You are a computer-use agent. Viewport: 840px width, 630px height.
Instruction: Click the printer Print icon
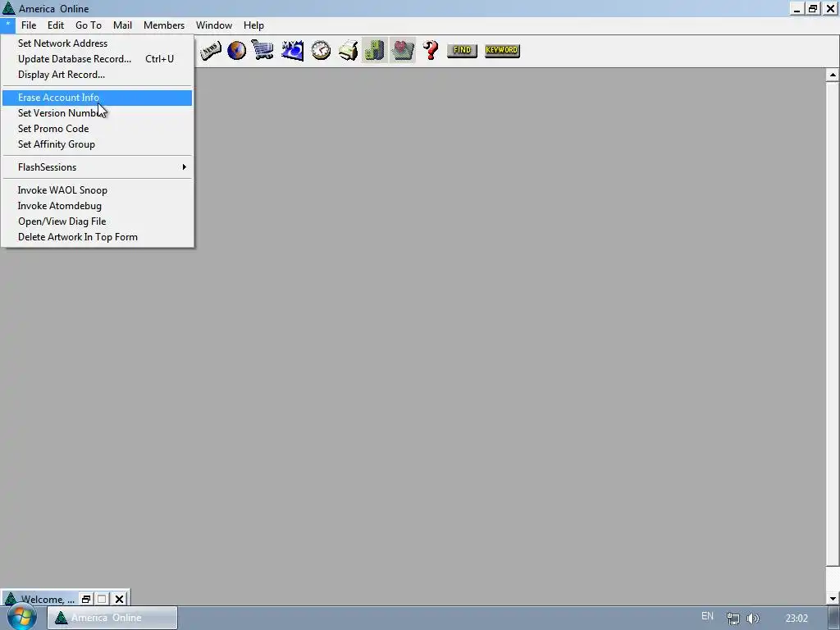click(348, 50)
